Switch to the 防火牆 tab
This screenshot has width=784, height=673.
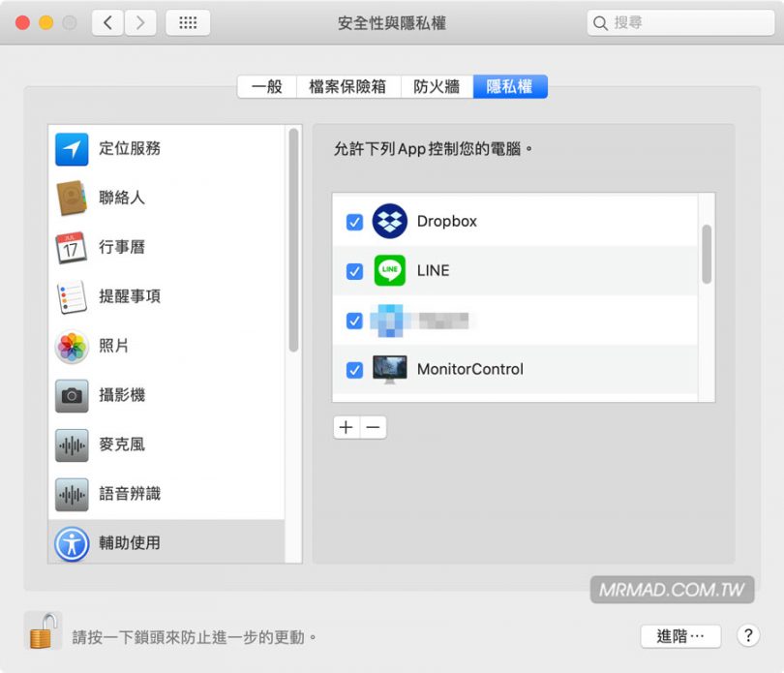tap(437, 86)
